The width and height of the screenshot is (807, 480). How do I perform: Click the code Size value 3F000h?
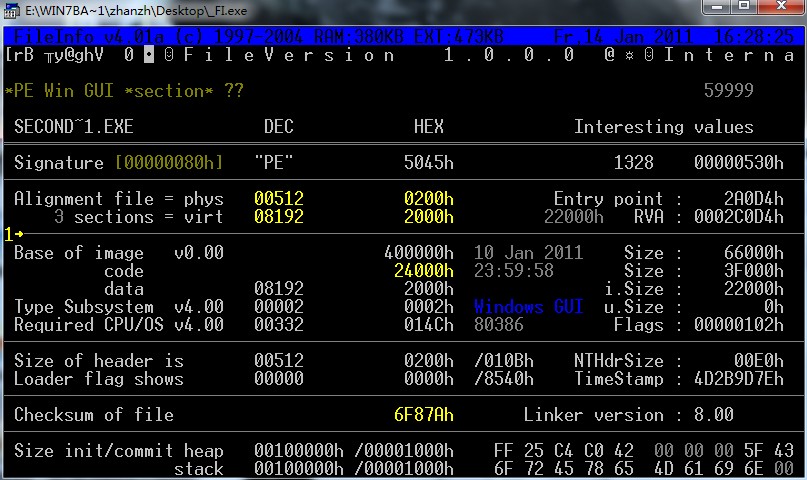753,271
